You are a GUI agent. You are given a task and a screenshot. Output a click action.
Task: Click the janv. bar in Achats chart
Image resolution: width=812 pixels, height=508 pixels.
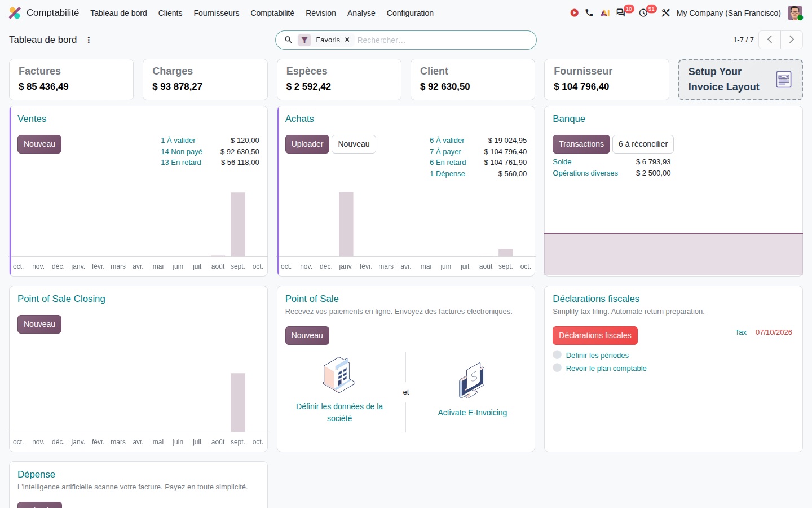(x=346, y=225)
